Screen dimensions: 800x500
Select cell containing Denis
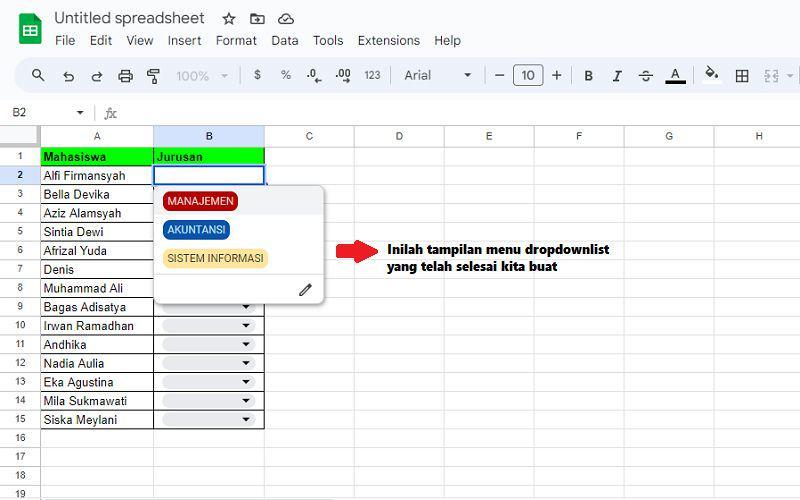pyautogui.click(x=97, y=269)
